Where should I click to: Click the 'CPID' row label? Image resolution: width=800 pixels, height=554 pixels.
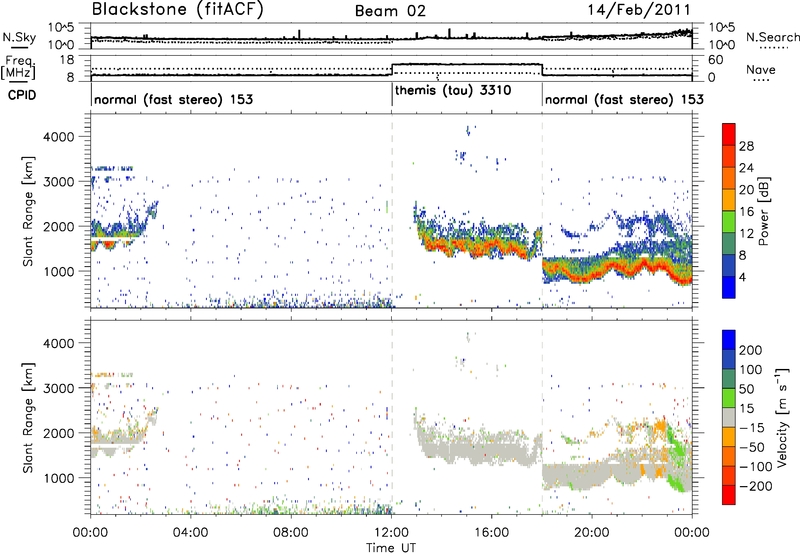22,95
